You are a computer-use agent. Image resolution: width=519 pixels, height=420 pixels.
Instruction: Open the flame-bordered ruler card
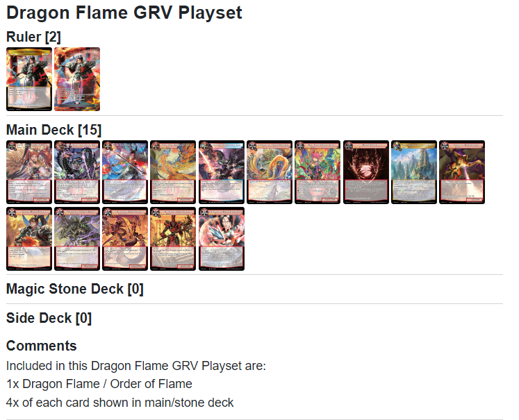click(77, 79)
